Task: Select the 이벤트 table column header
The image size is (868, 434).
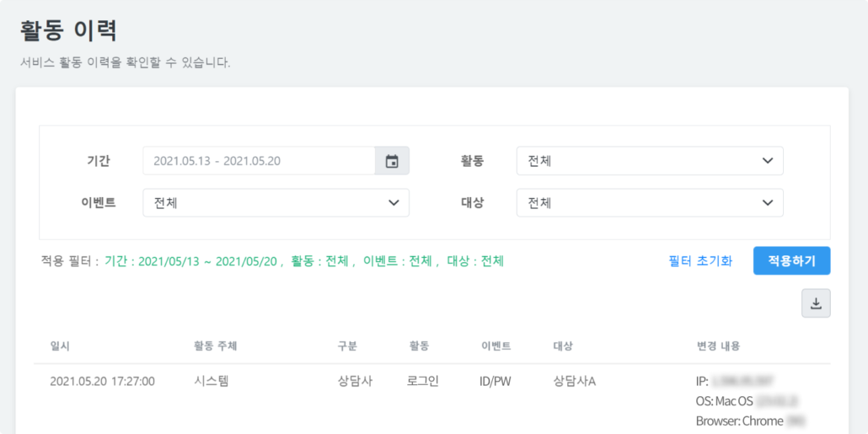Action: (x=496, y=346)
